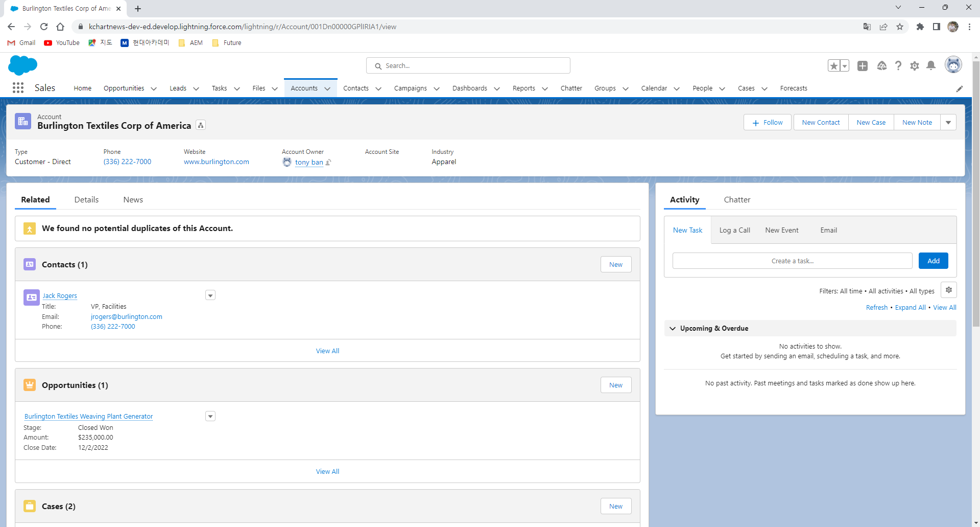980x527 pixels.
Task: Click change owner icon next to tony ban
Action: click(x=328, y=163)
